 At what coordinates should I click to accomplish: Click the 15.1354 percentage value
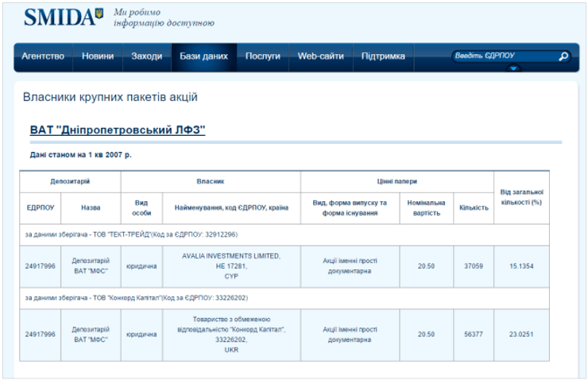click(x=521, y=266)
